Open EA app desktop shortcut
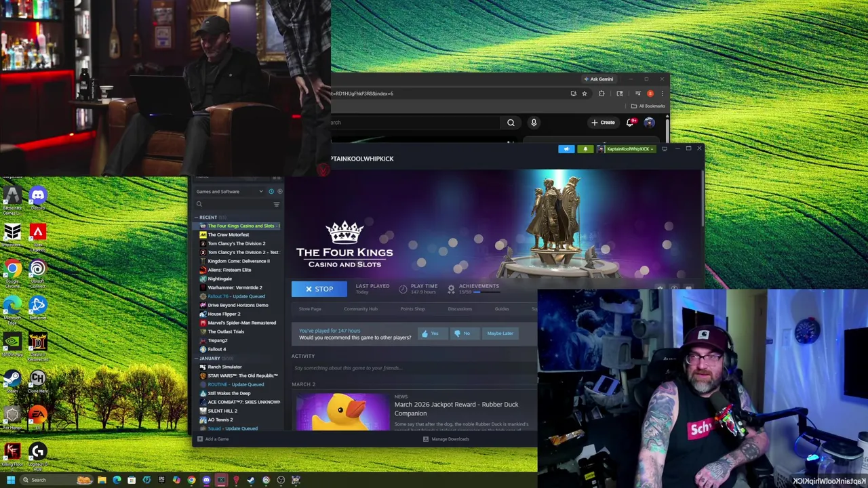The image size is (868, 488). coord(37,415)
